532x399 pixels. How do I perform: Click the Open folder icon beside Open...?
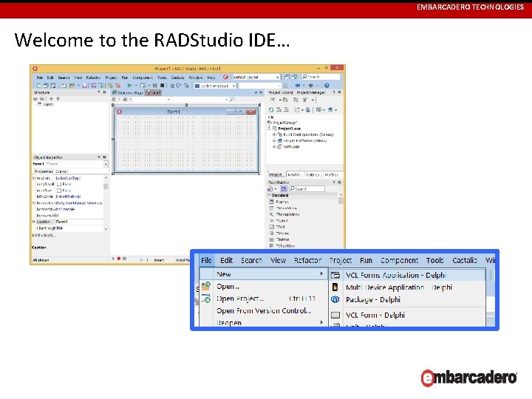point(206,286)
